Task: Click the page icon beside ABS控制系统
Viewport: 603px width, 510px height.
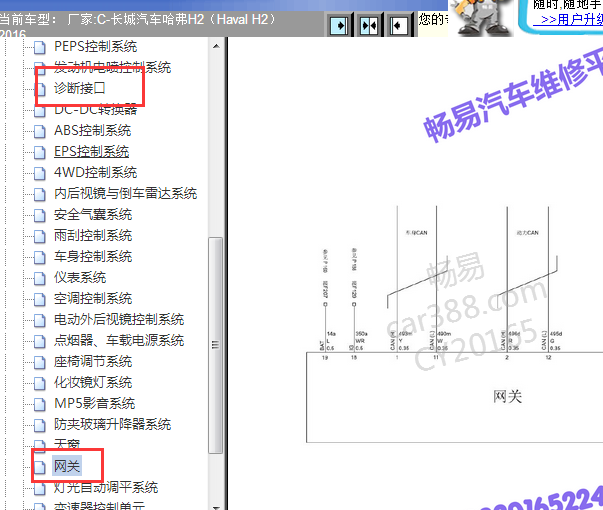Action: coord(40,131)
